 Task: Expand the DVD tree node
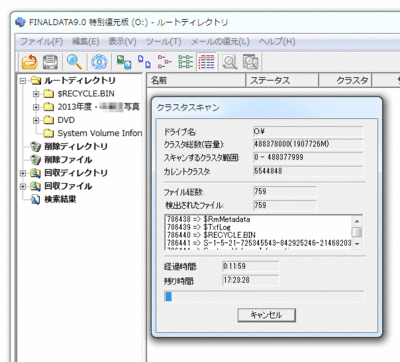point(36,120)
